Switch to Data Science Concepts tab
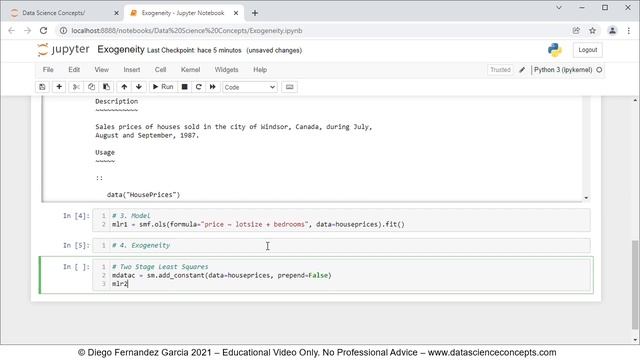This screenshot has width=640, height=360. (54, 13)
